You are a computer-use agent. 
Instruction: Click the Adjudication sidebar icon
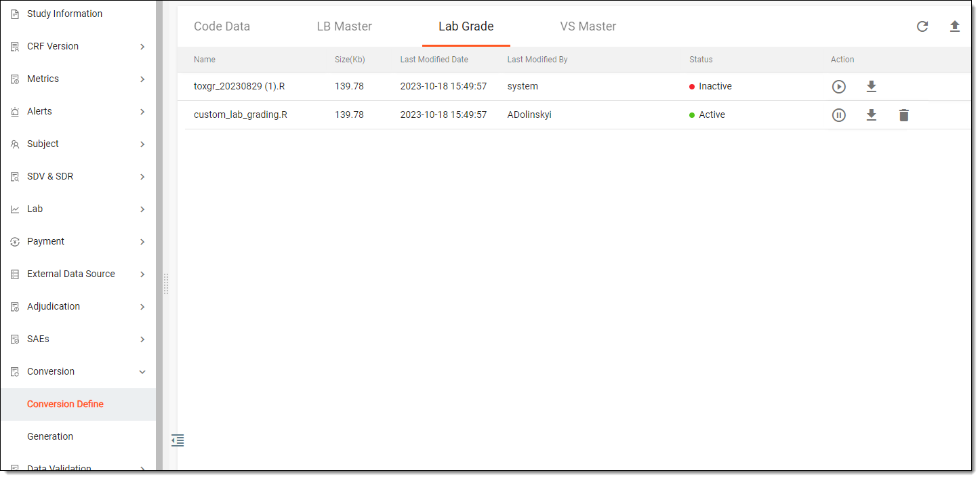[15, 307]
